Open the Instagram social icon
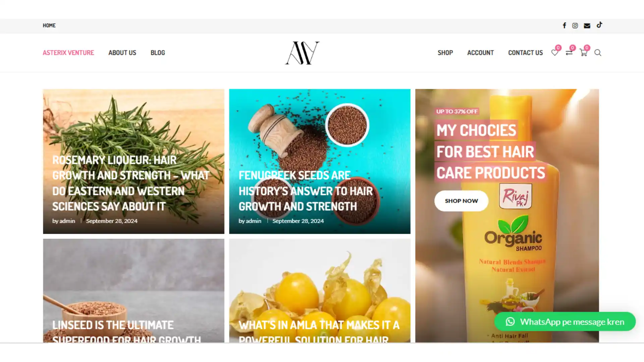The height and width of the screenshot is (362, 644). [x=575, y=25]
